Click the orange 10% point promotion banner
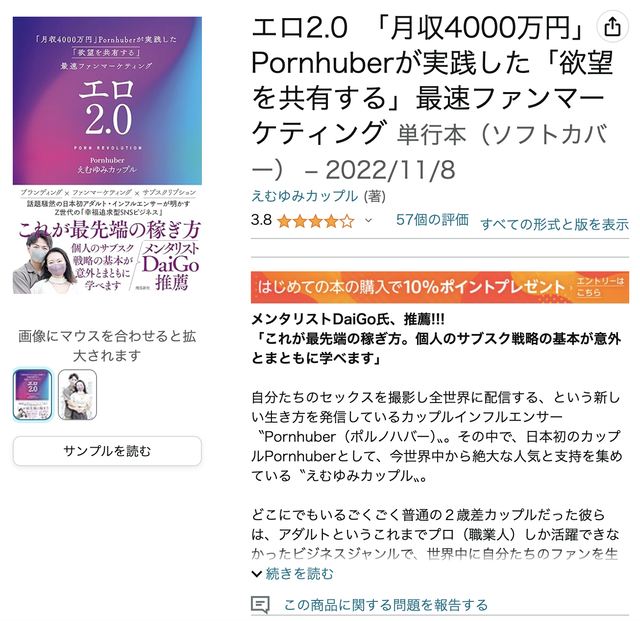 (x=440, y=287)
